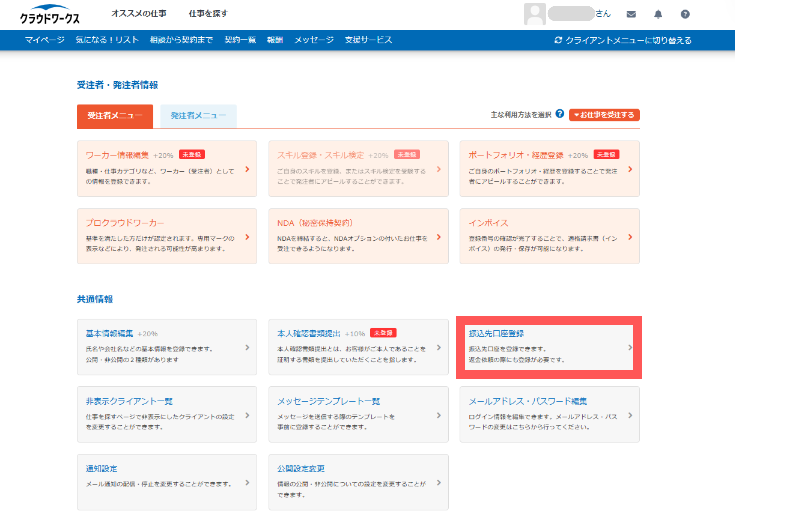Click 未登録 badge on ポートフォリオ card
The width and height of the screenshot is (800, 532).
tap(606, 154)
